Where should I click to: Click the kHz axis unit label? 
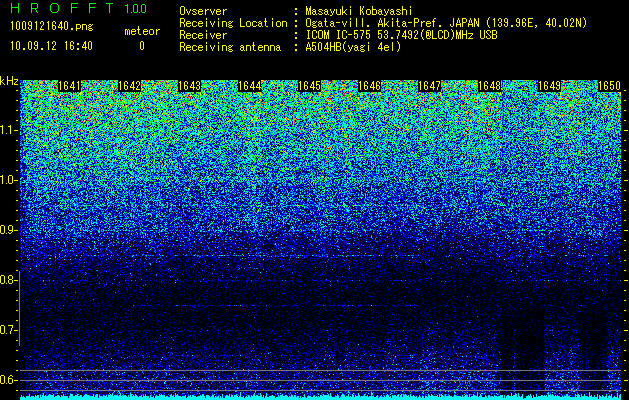[x=9, y=81]
